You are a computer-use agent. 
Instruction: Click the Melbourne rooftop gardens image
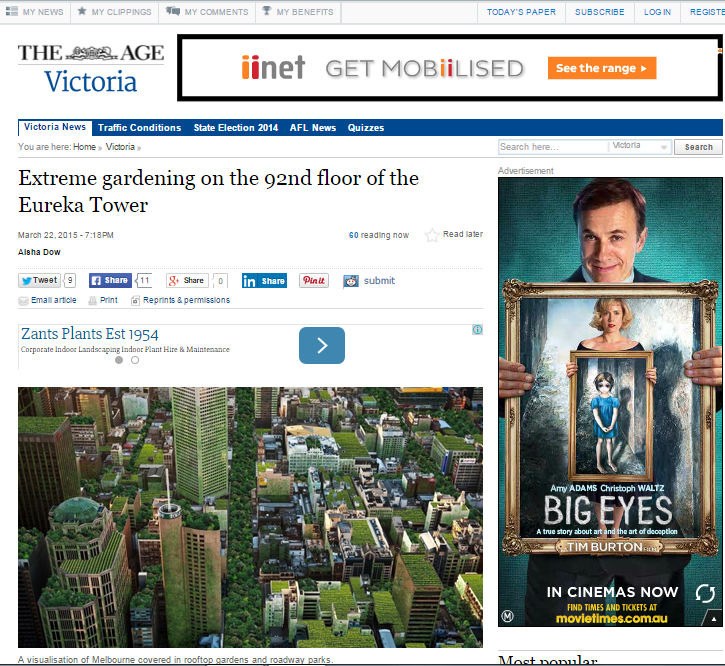coord(250,517)
